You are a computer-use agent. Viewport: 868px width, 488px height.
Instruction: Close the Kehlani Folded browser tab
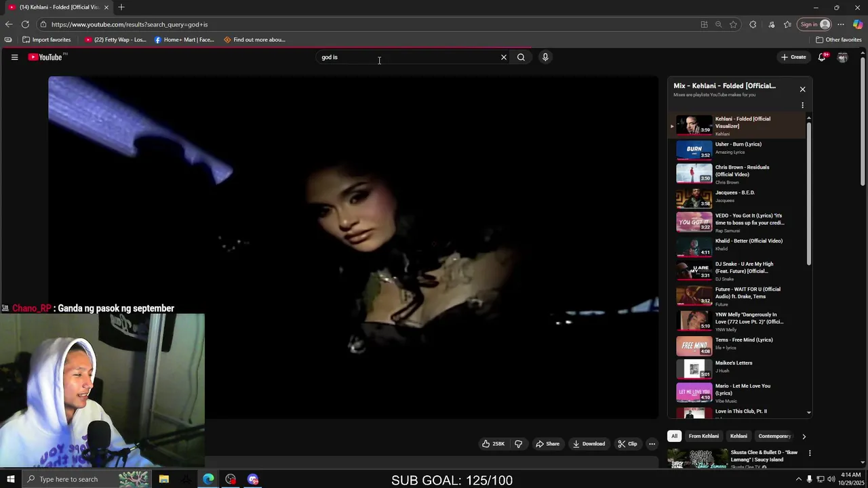coord(106,7)
